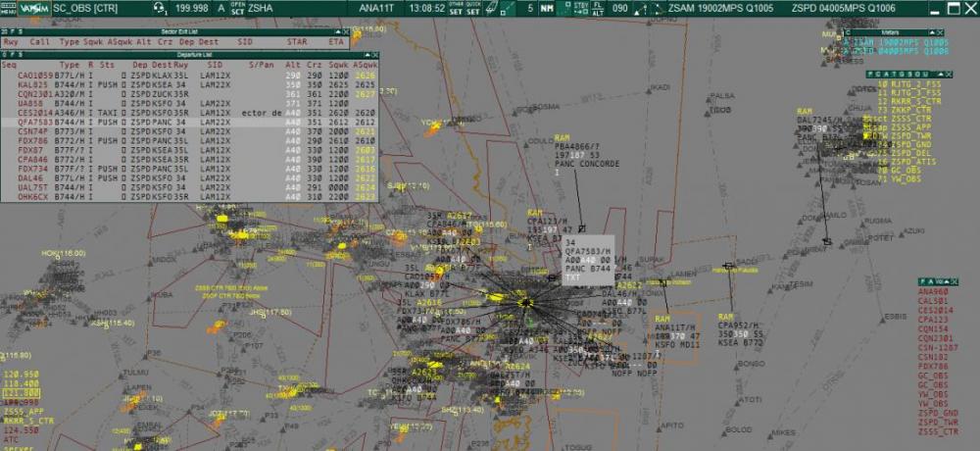The image size is (980, 451).
Task: Close the controller list window
Action: coord(949,74)
